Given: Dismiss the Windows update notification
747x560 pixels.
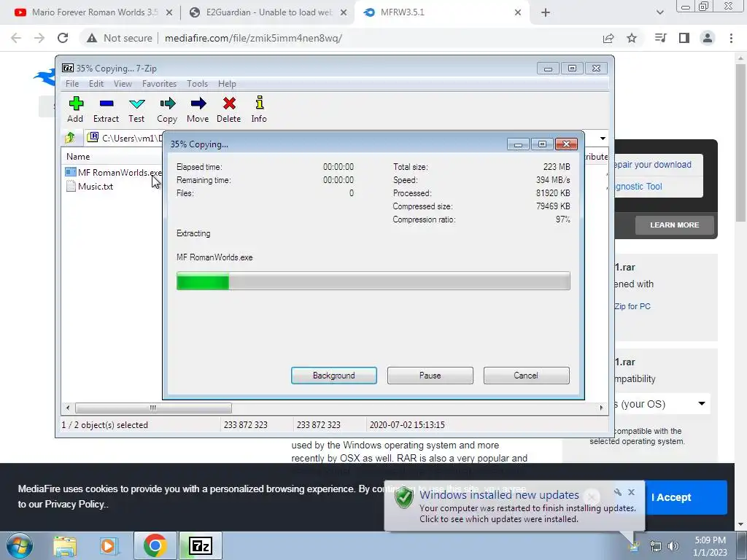Looking at the screenshot, I should click(x=631, y=492).
